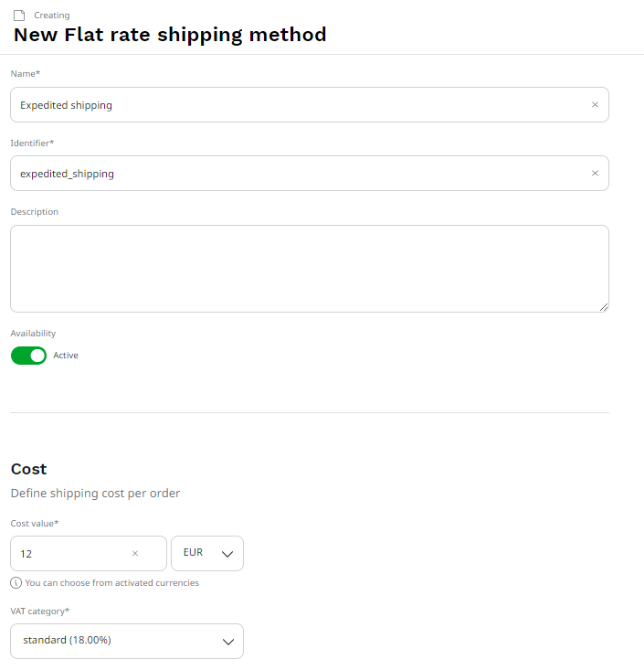Image resolution: width=644 pixels, height=670 pixels.
Task: Click the New Flat rate shipping method heading
Action: pyautogui.click(x=170, y=36)
